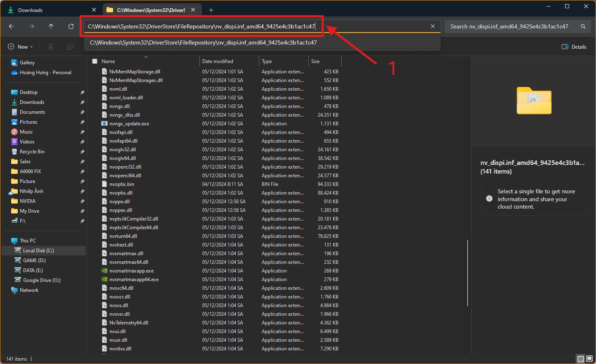Click the nvml.dll file icon
Screen dimensions: 596x364
click(x=104, y=89)
